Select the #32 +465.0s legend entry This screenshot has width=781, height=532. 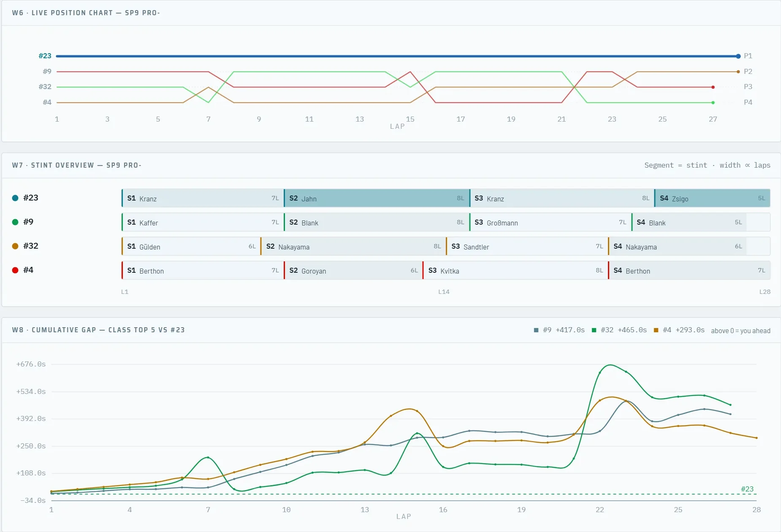click(619, 330)
